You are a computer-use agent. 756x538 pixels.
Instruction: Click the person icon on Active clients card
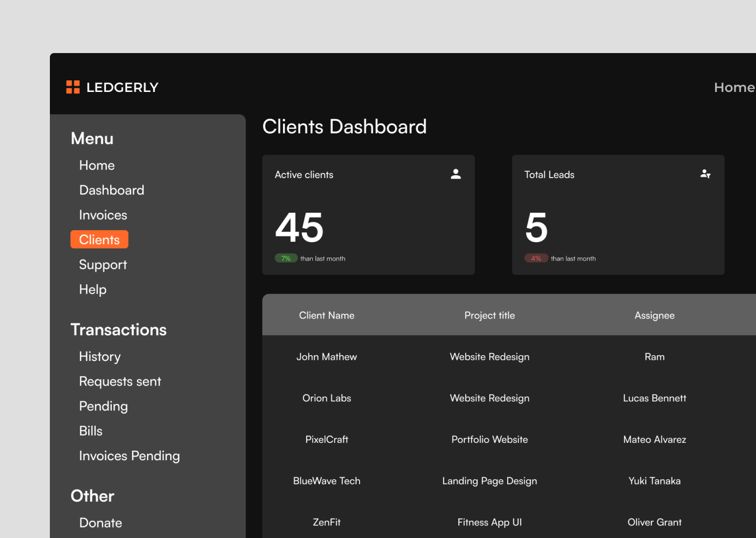pyautogui.click(x=456, y=173)
